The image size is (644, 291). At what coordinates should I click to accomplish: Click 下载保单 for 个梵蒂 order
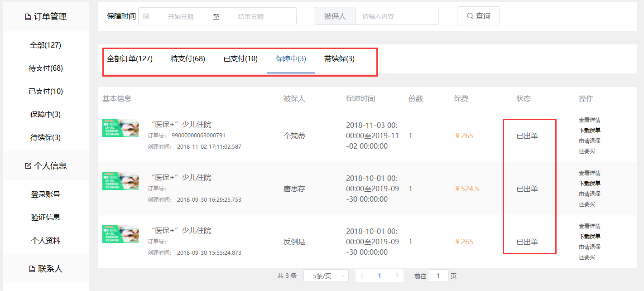coord(590,131)
